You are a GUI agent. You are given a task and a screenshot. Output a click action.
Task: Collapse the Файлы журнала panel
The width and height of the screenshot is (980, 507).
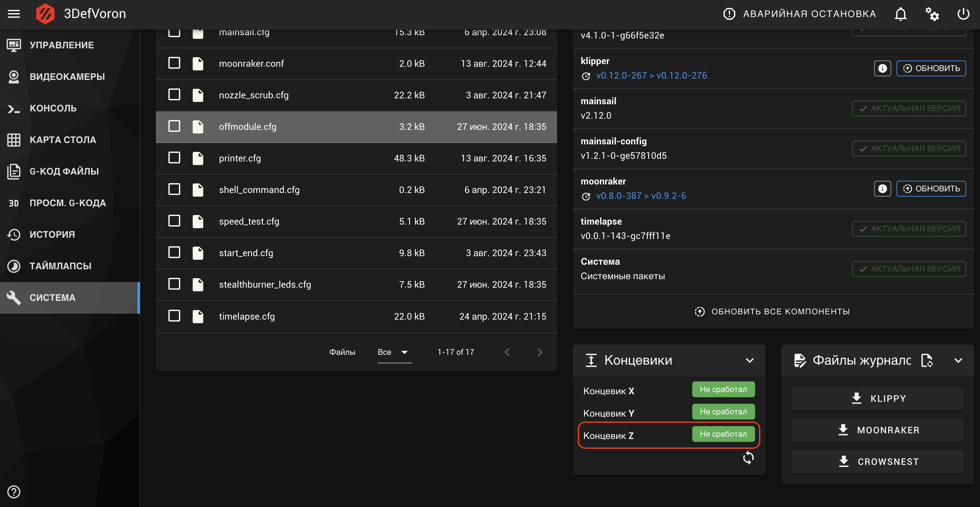958,360
